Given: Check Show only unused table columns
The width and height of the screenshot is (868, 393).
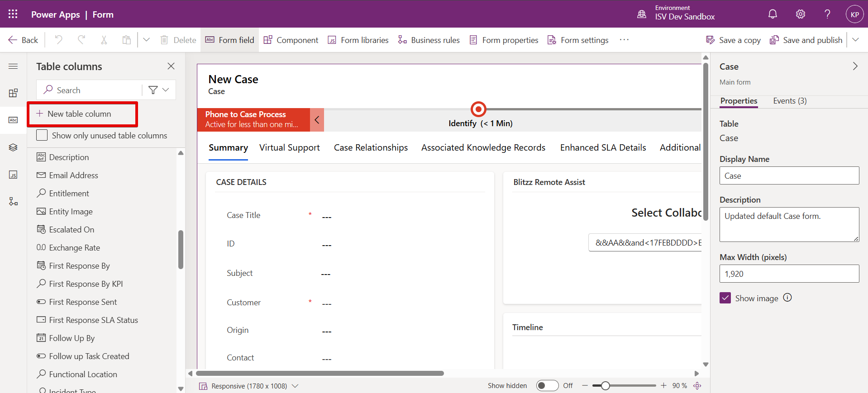Looking at the screenshot, I should pos(42,135).
